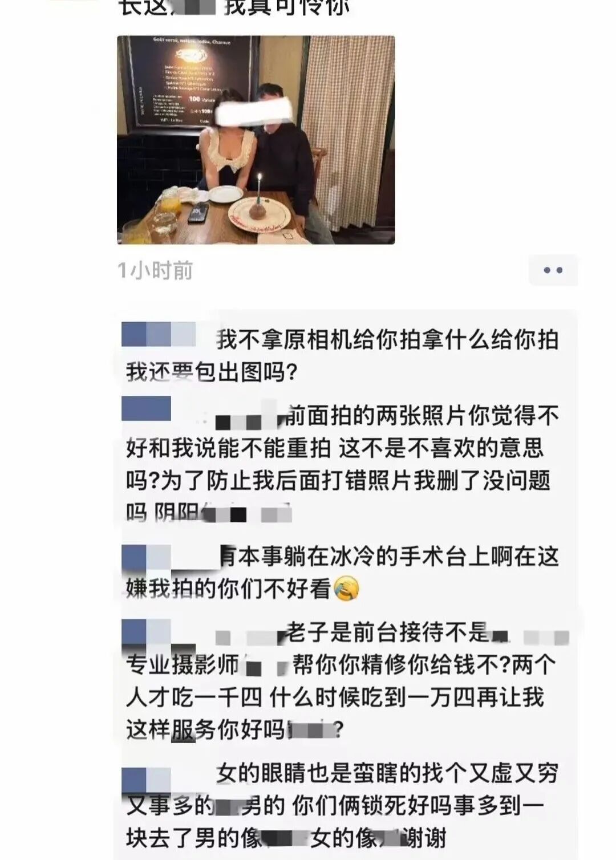Image resolution: width=616 pixels, height=860 pixels.
Task: Tap the '1小时前' timestamp
Action: point(155,270)
